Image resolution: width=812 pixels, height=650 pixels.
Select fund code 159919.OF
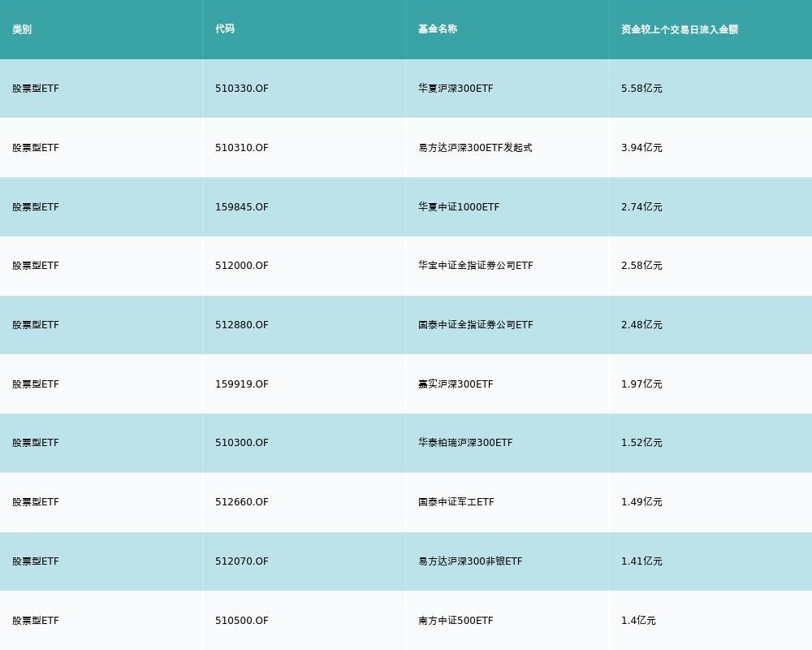[x=242, y=384]
